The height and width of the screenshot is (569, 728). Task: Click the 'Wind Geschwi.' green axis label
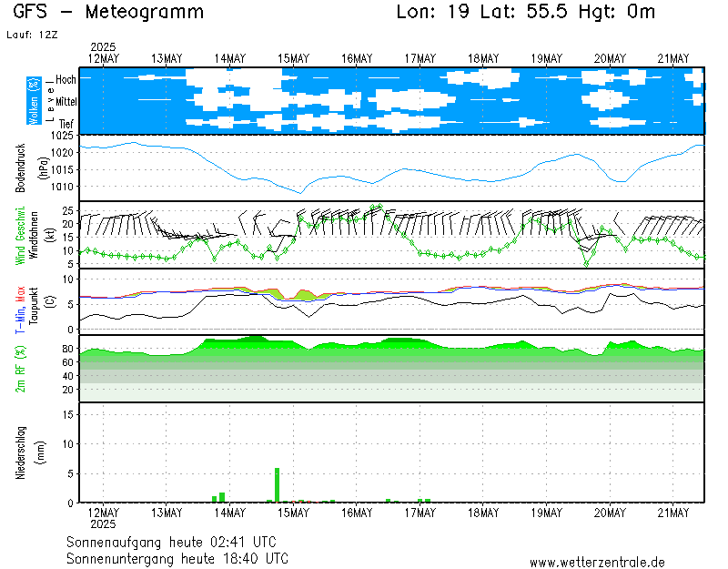pyautogui.click(x=20, y=236)
